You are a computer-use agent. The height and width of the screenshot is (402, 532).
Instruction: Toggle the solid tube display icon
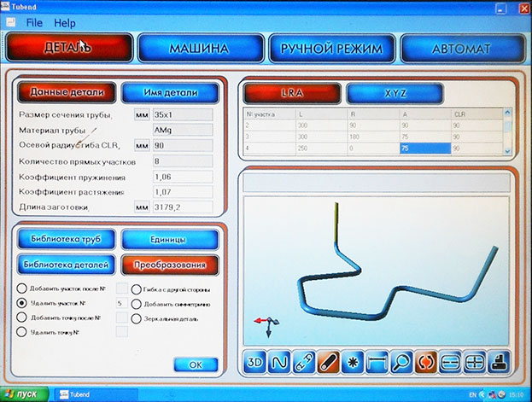[328, 362]
